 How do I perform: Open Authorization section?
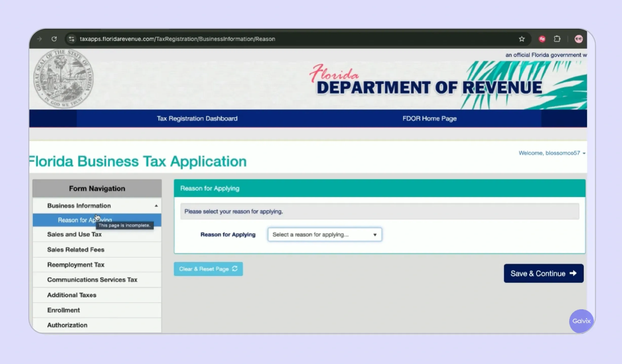point(97,325)
